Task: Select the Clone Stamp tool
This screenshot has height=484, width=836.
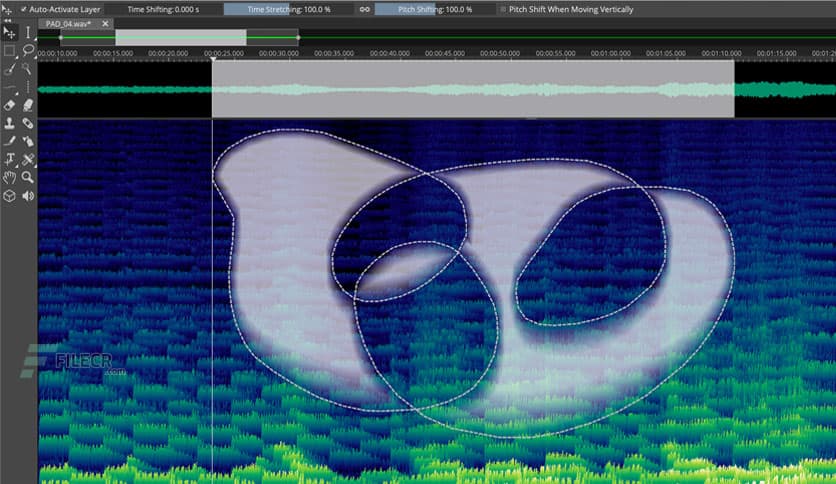Action: tap(9, 123)
